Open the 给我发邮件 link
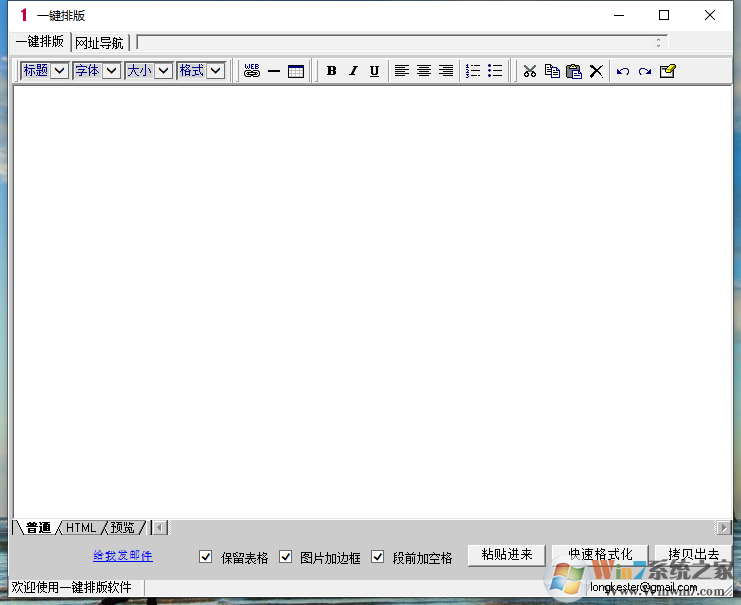Image resolution: width=741 pixels, height=605 pixels. 123,556
